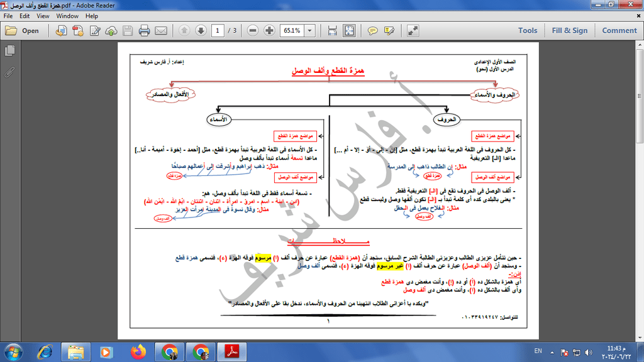Click the scrollbar up arrow

(x=640, y=45)
